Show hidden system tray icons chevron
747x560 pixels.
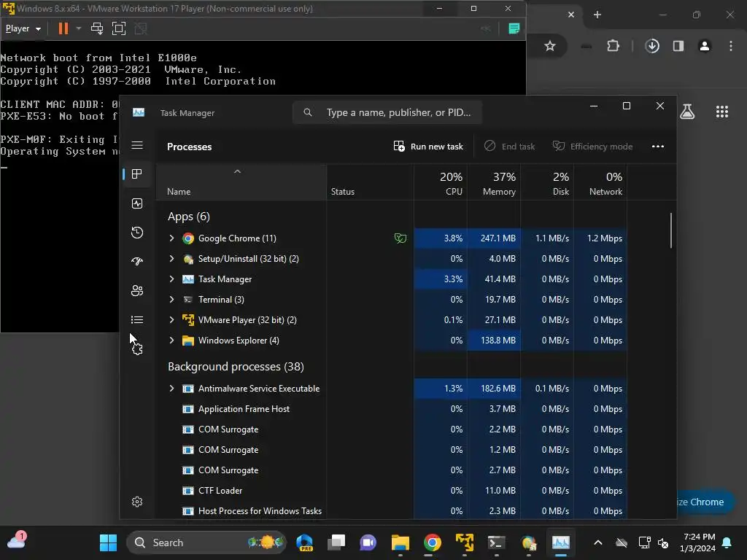[598, 542]
